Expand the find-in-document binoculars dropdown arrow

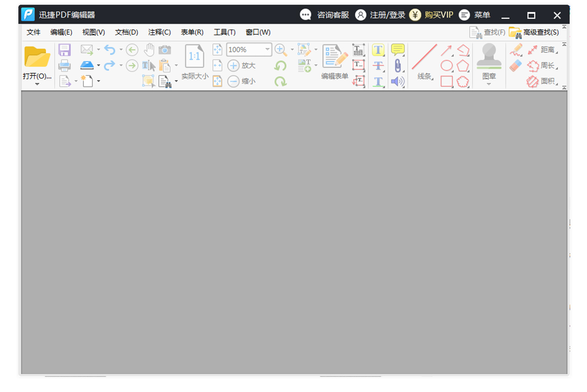[x=176, y=81]
